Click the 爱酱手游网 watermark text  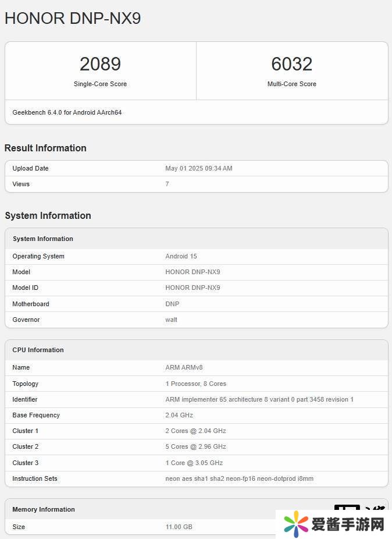tap(348, 524)
